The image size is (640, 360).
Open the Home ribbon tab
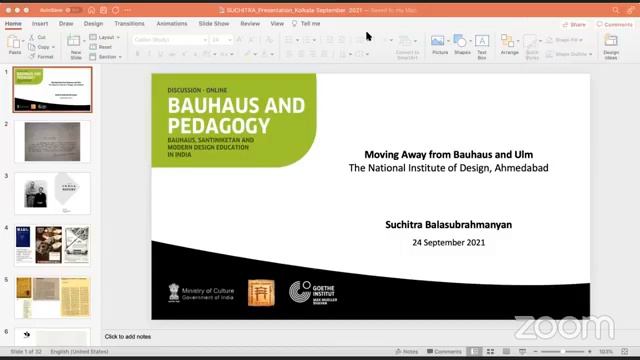click(13, 24)
